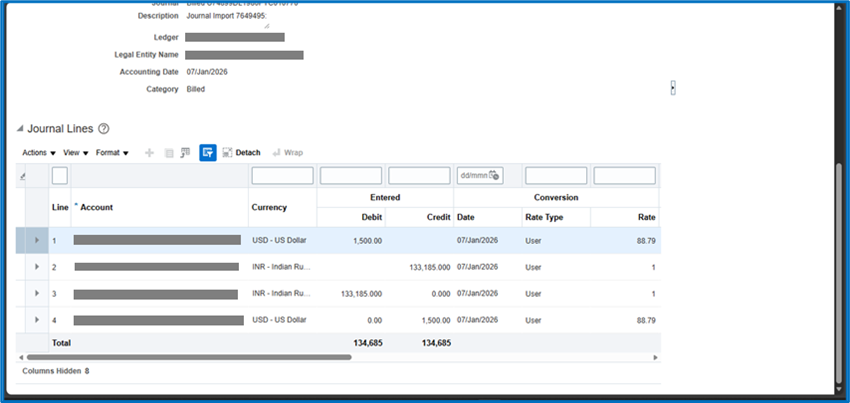
Task: Open the Format menu
Action: click(112, 153)
